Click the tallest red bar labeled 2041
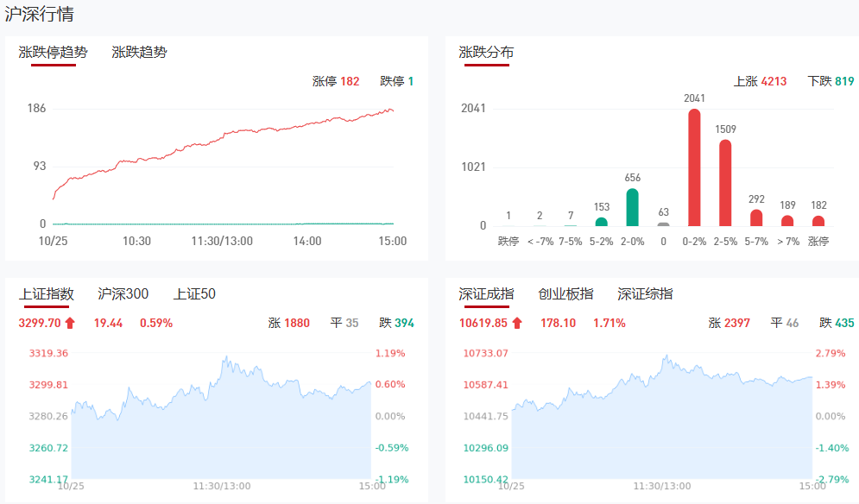The height and width of the screenshot is (504, 859). pos(694,168)
